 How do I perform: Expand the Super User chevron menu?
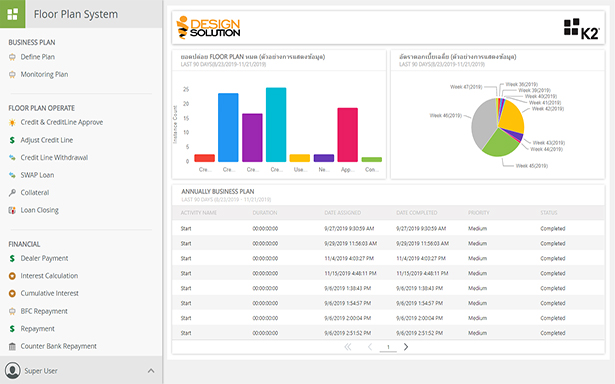[151, 371]
